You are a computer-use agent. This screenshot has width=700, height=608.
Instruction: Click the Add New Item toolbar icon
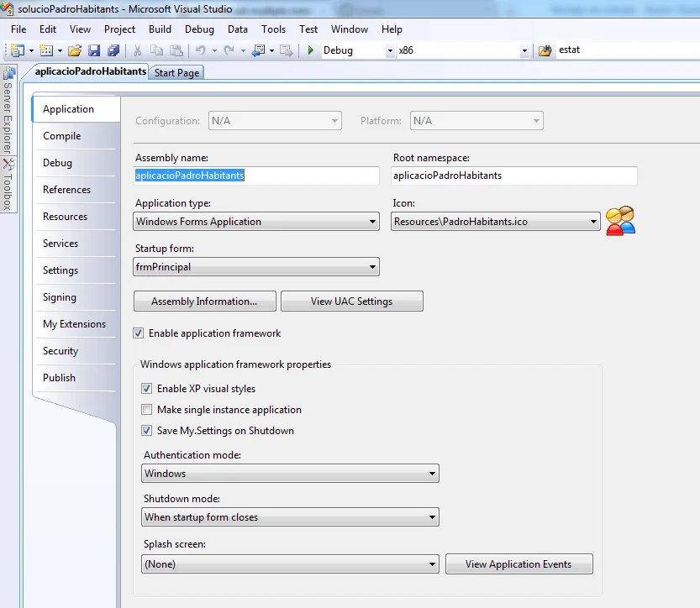[x=46, y=50]
